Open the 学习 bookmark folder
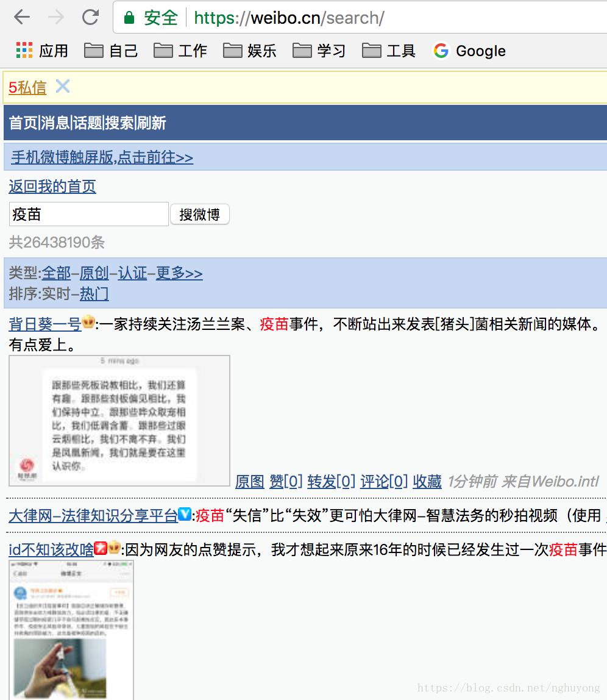The height and width of the screenshot is (700, 607). [319, 51]
